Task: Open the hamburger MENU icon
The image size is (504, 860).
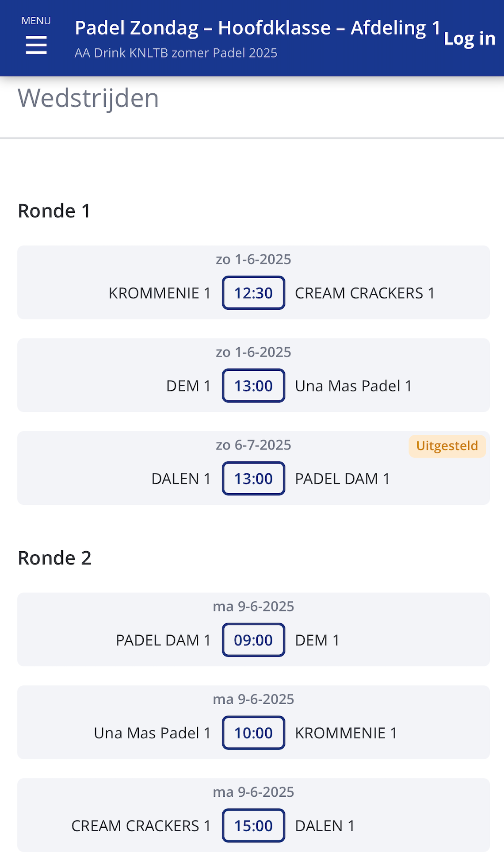Action: click(x=36, y=44)
